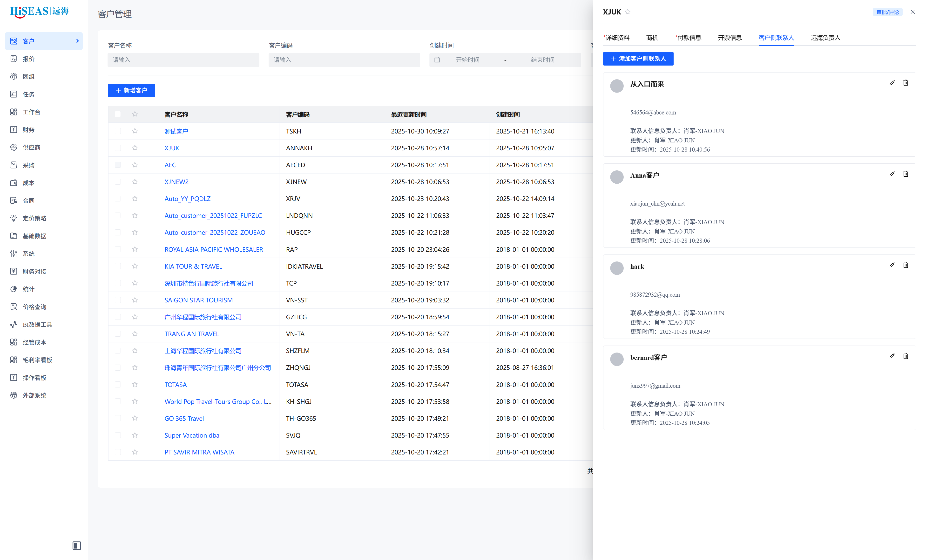Open SAIGON STAR TOURISM customer link
The image size is (926, 560).
198,300
